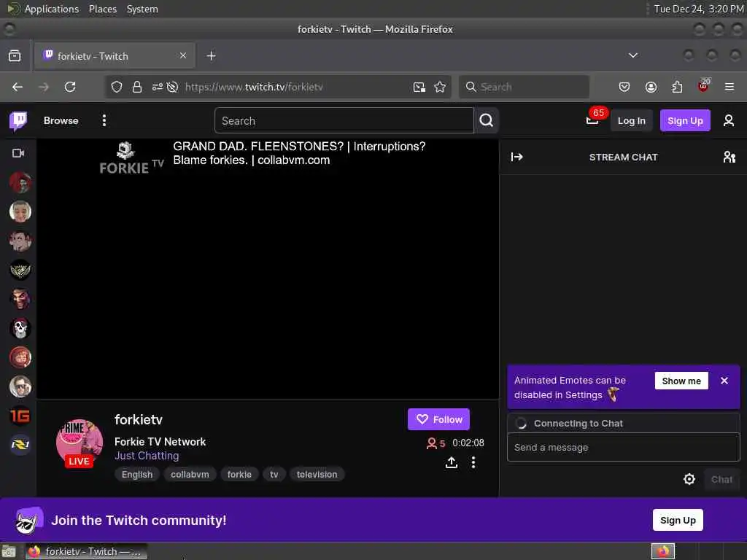Open the site permissions icon in address bar
The height and width of the screenshot is (560, 747).
coord(158,87)
